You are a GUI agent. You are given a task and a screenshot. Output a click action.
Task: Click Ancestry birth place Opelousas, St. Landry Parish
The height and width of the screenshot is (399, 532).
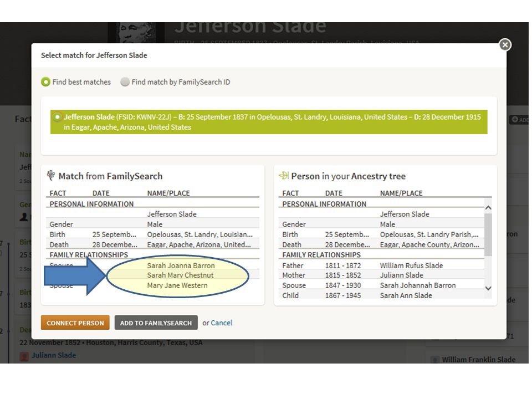pyautogui.click(x=429, y=234)
